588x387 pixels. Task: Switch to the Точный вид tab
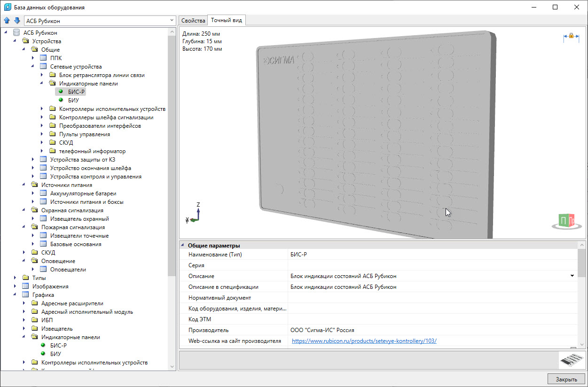point(226,20)
